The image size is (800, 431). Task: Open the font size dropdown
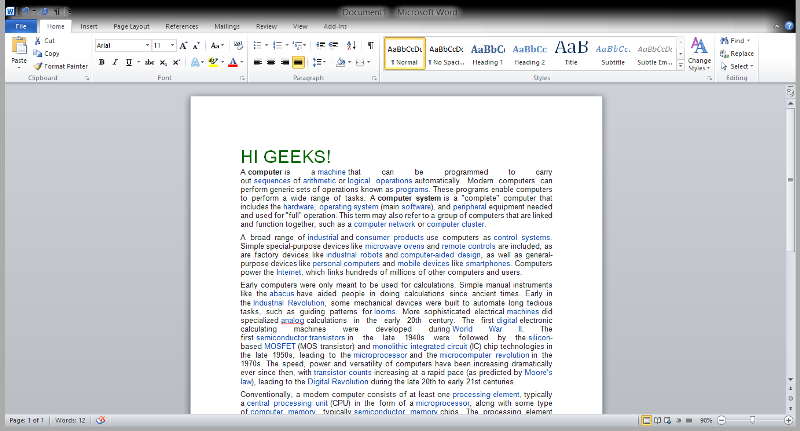point(172,45)
